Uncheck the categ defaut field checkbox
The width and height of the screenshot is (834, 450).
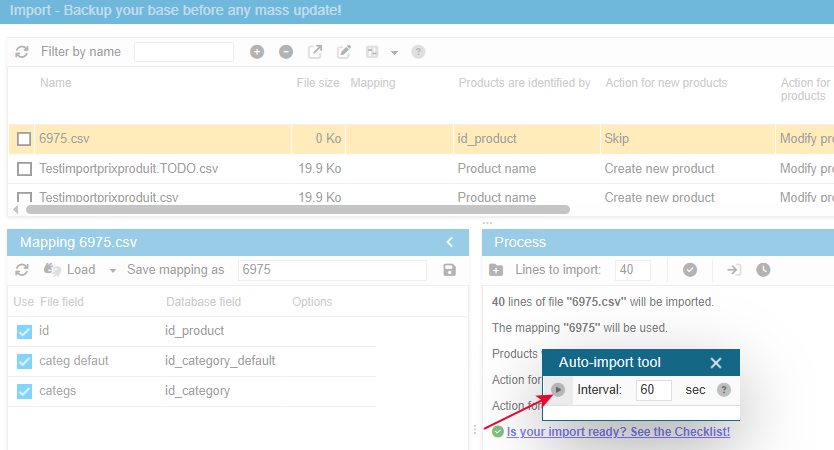(x=24, y=361)
